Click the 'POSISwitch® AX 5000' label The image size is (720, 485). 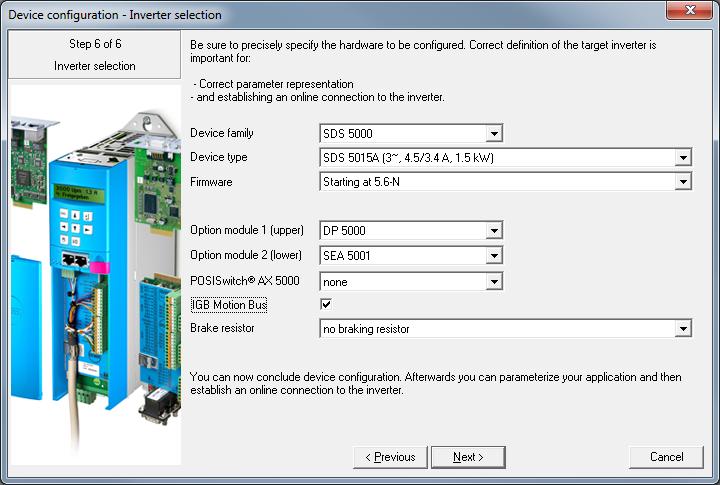pyautogui.click(x=245, y=281)
